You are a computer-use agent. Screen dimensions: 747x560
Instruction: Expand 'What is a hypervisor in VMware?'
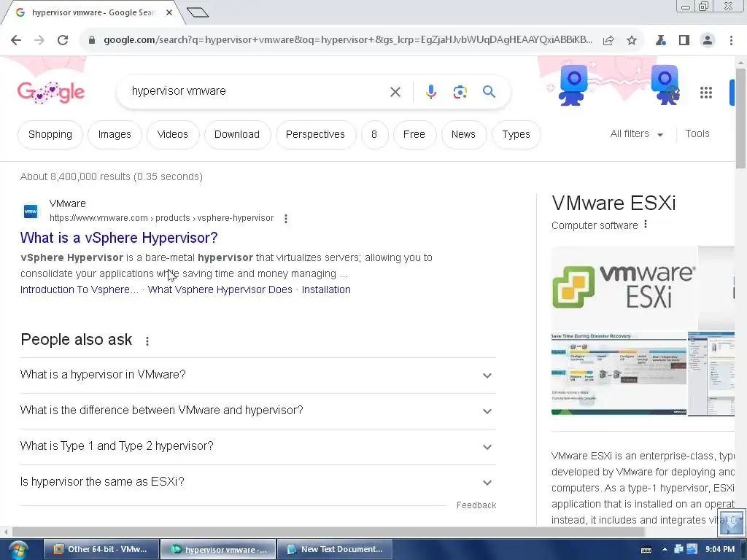point(258,376)
